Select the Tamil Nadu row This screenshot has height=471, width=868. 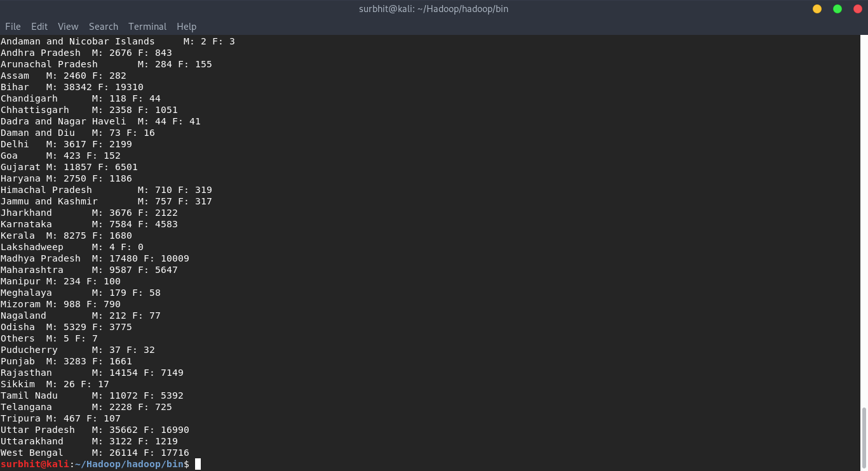click(92, 395)
